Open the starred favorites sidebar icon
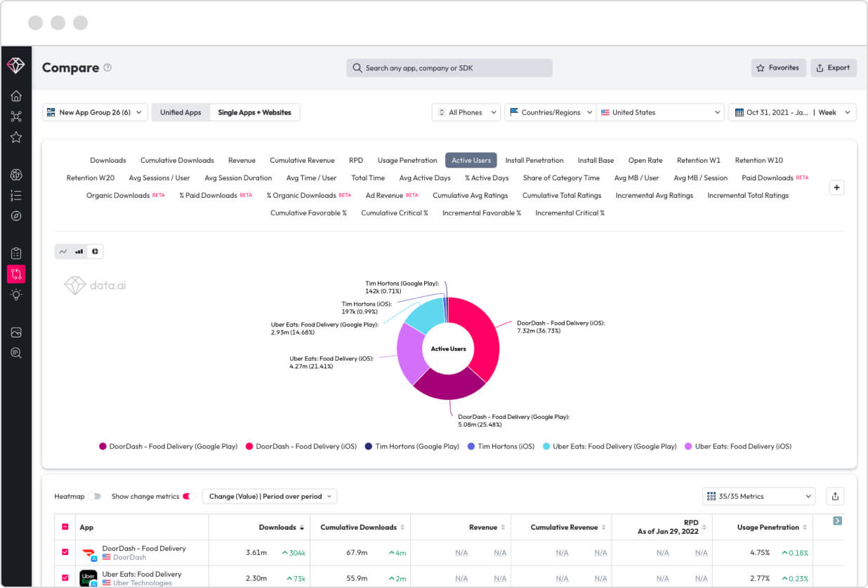868x588 pixels. pyautogui.click(x=16, y=138)
